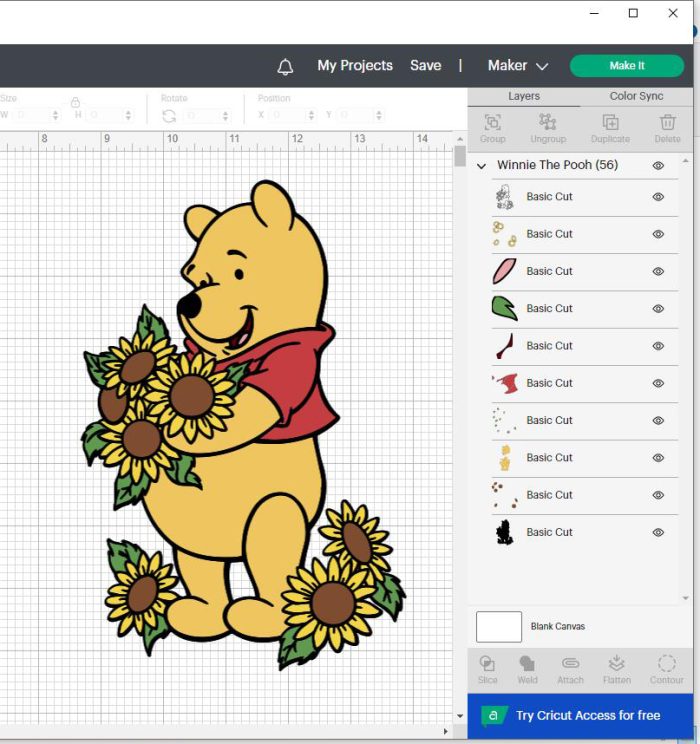This screenshot has height=744, width=700.
Task: Toggle visibility of the outline sketch layer
Action: [x=658, y=197]
